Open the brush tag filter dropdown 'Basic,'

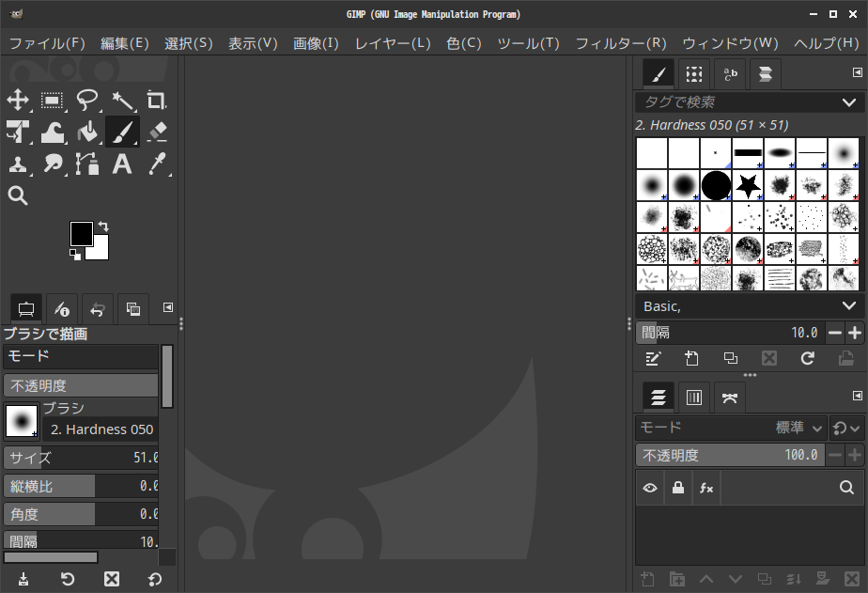[x=848, y=306]
